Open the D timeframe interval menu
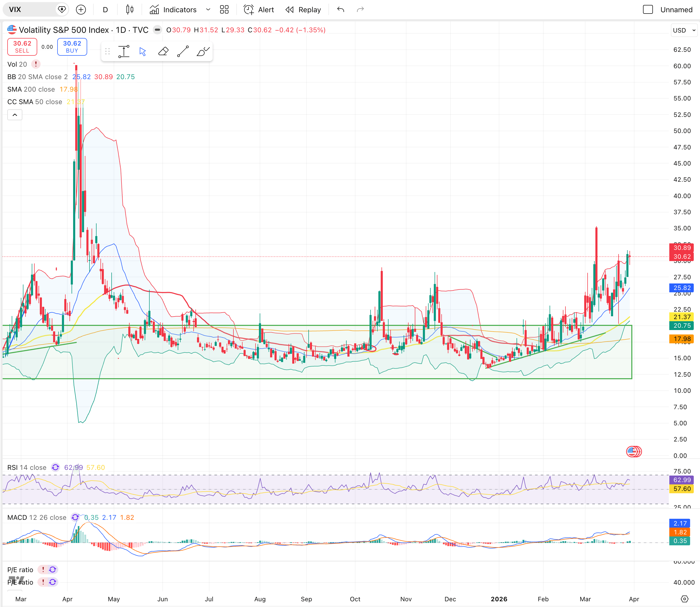This screenshot has width=700, height=607. point(105,9)
